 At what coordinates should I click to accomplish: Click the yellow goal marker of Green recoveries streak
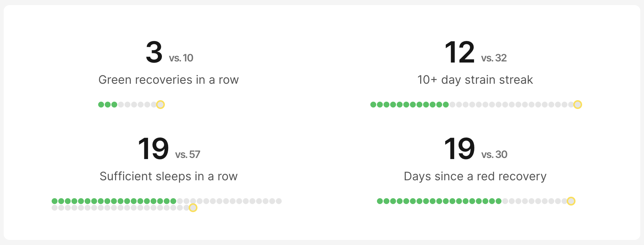(x=160, y=105)
